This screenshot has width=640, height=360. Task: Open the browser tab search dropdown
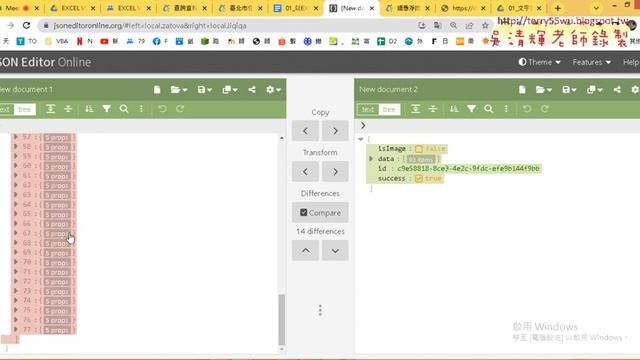pos(596,8)
